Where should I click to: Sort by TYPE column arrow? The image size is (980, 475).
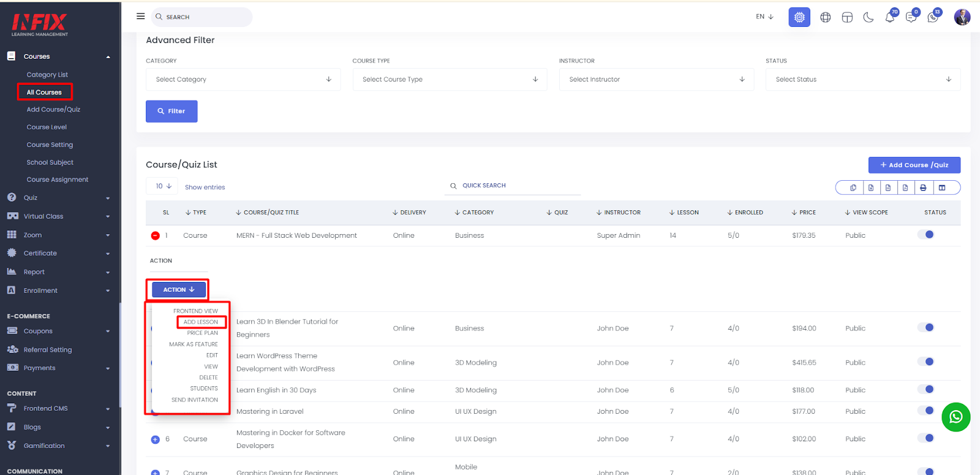tap(188, 213)
